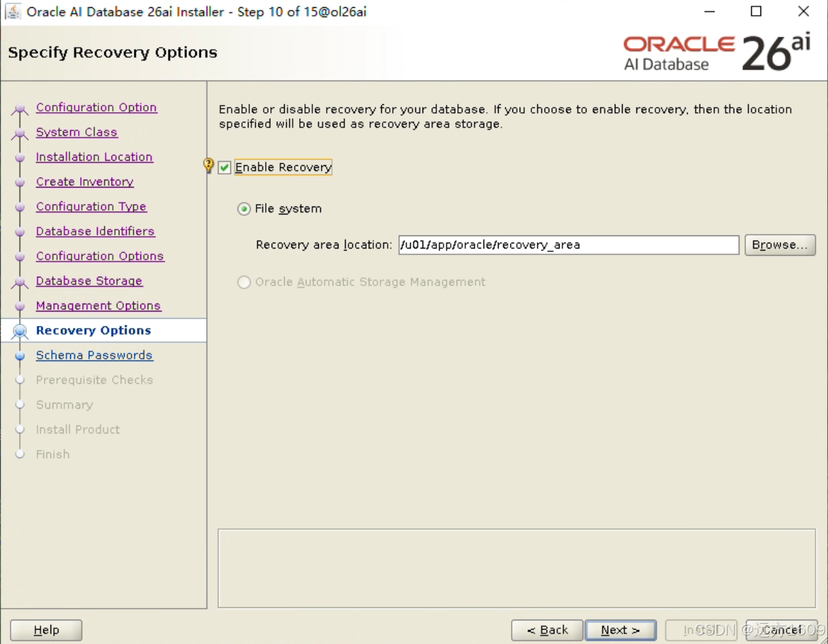The width and height of the screenshot is (828, 644).
Task: Click the empty message pane at bottom
Action: [517, 569]
